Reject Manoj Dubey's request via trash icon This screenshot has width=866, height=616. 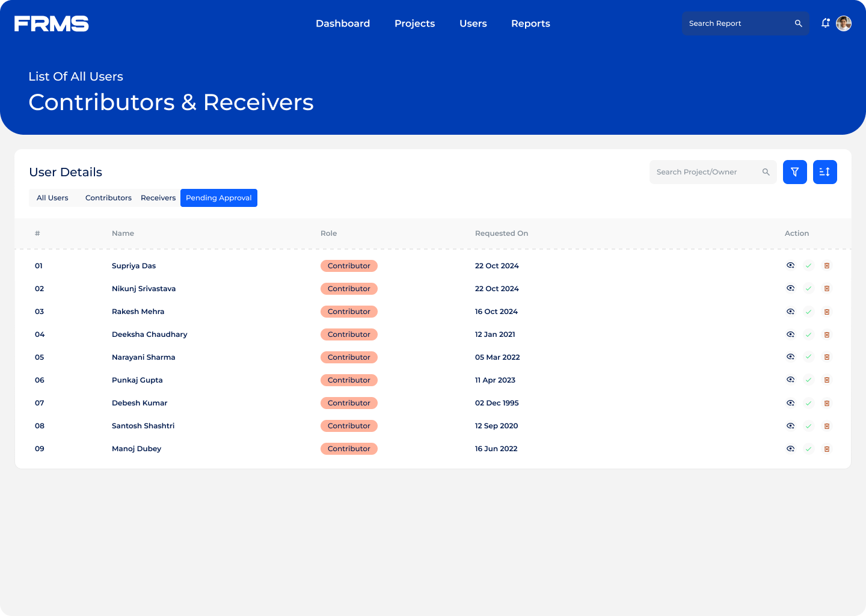[827, 449]
